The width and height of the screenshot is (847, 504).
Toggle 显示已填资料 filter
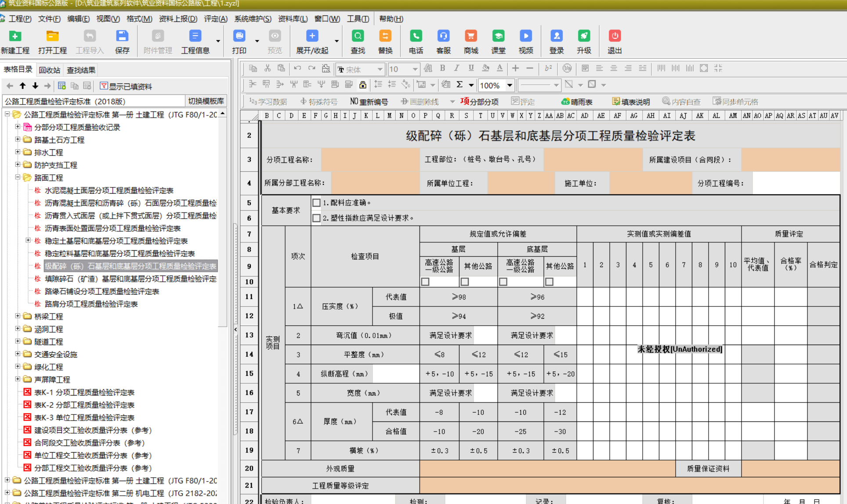126,86
